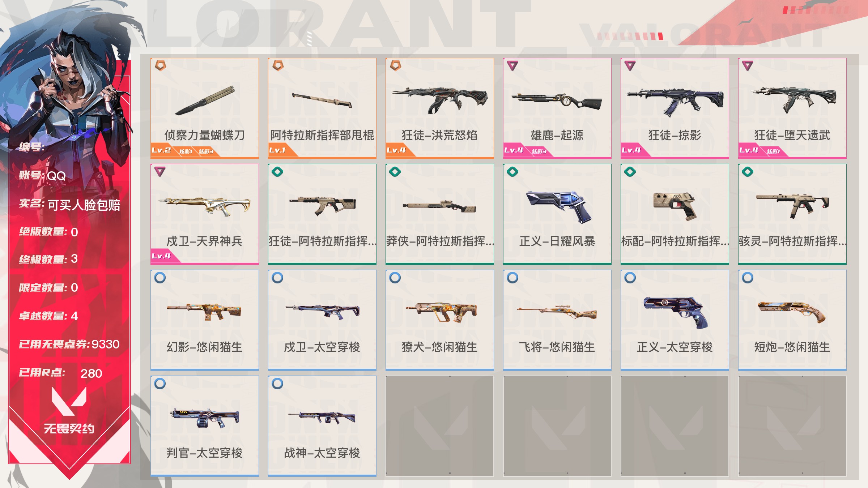This screenshot has height=488, width=868.
Task: Select the 狂徒–掠影 rifle thumbnail
Action: pyautogui.click(x=675, y=102)
